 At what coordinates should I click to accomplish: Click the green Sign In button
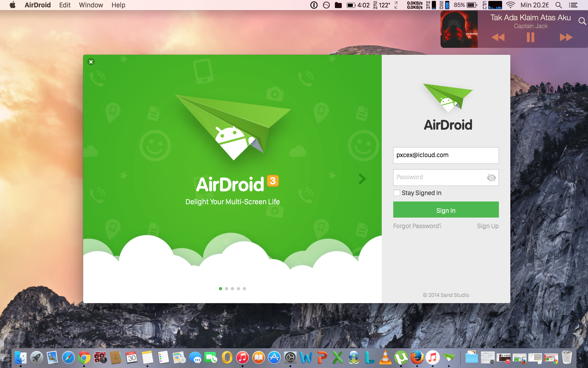(x=446, y=210)
